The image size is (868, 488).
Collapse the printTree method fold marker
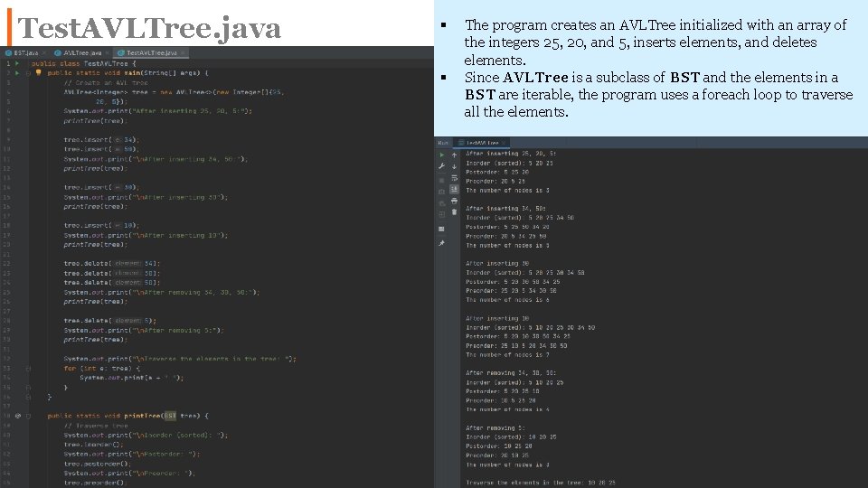point(28,416)
